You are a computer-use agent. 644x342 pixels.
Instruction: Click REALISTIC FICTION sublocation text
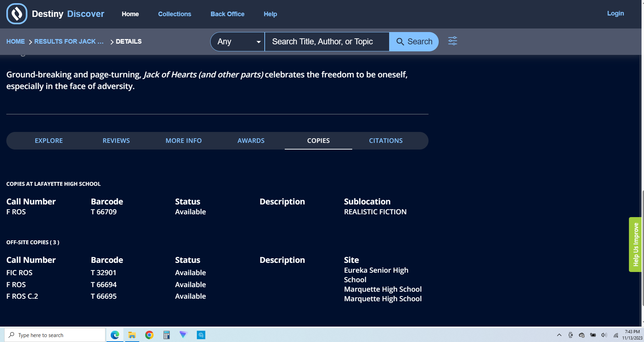click(375, 212)
